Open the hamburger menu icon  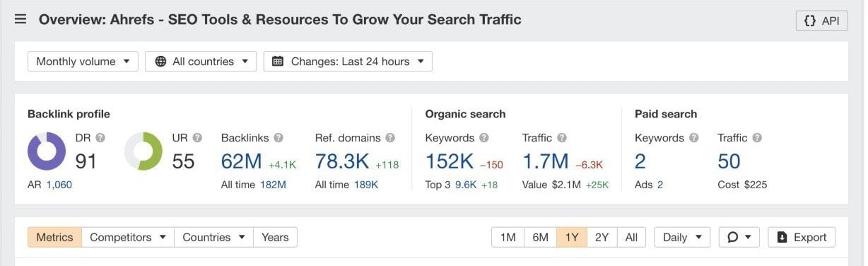point(20,19)
